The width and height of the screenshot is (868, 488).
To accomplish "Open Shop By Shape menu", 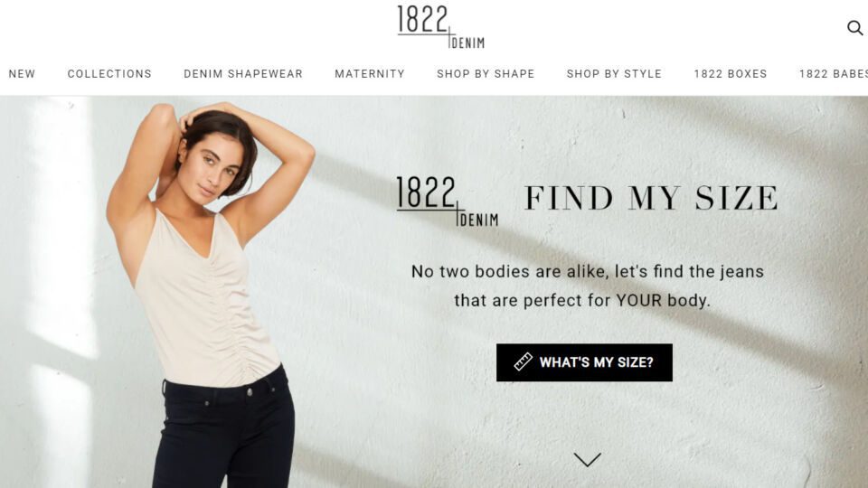I will coord(486,73).
